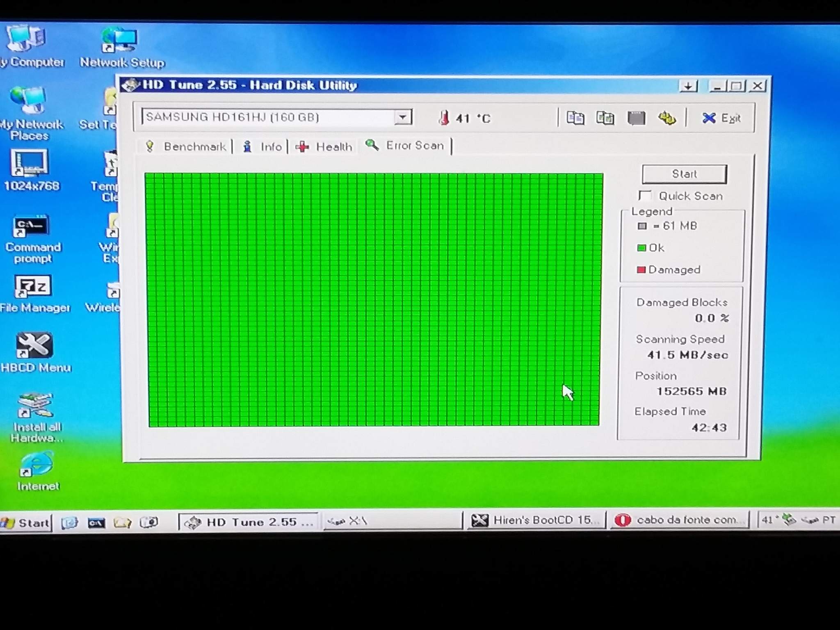The image size is (840, 630).
Task: Copy screenshot to clipboard icon
Action: point(605,118)
